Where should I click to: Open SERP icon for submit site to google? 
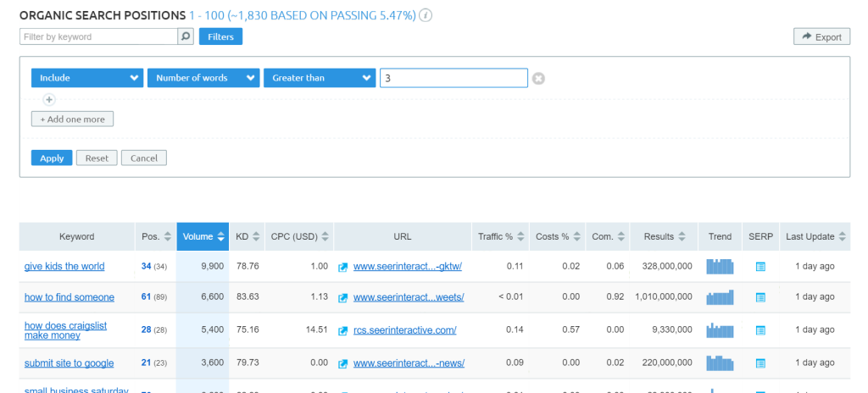pyautogui.click(x=760, y=363)
